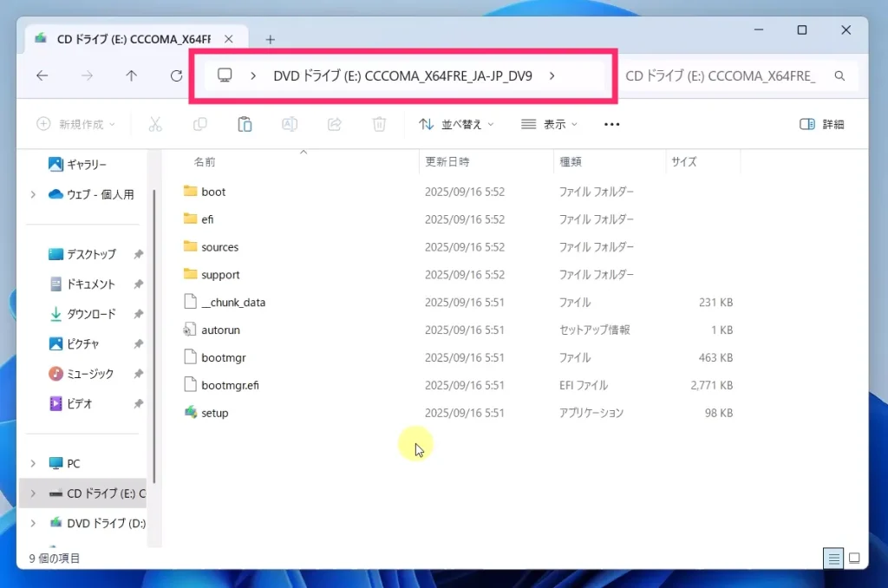Open the See more three-dots menu

tap(611, 124)
